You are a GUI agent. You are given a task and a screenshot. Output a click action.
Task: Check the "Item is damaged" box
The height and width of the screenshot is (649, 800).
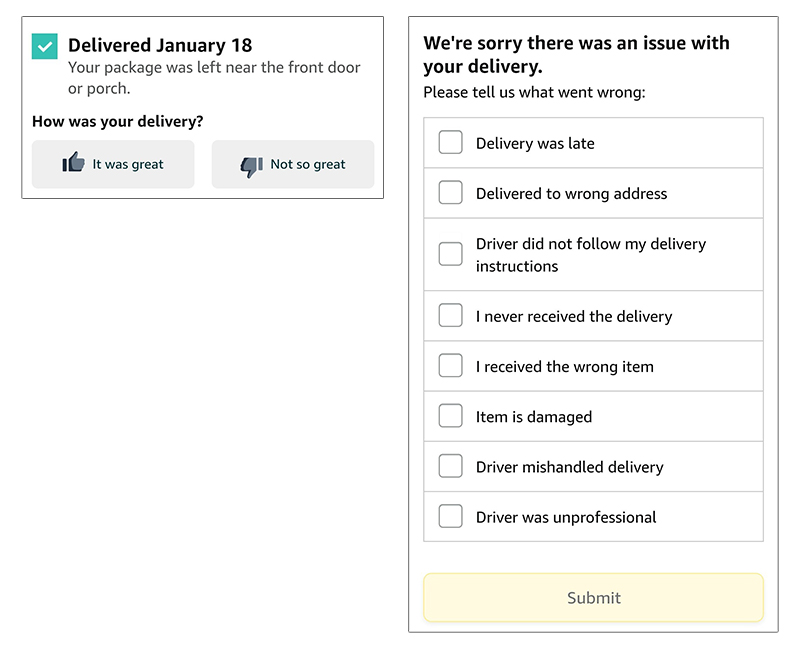pyautogui.click(x=451, y=416)
